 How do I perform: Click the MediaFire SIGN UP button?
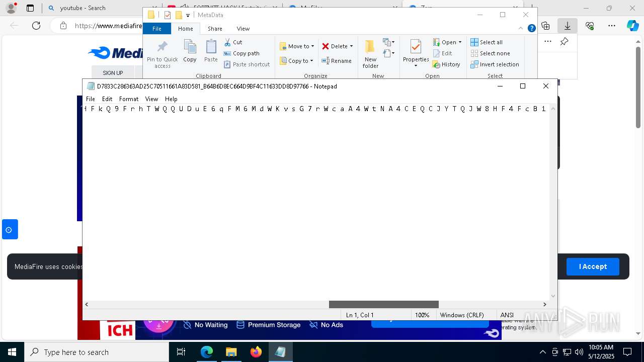113,73
